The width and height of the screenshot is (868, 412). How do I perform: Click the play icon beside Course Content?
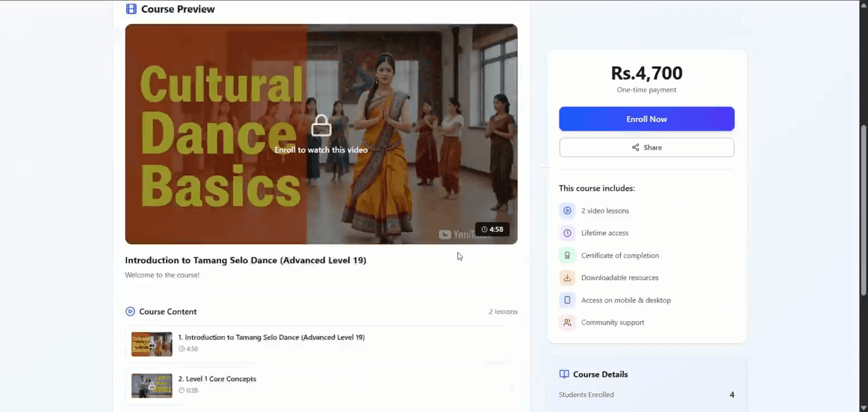point(130,312)
